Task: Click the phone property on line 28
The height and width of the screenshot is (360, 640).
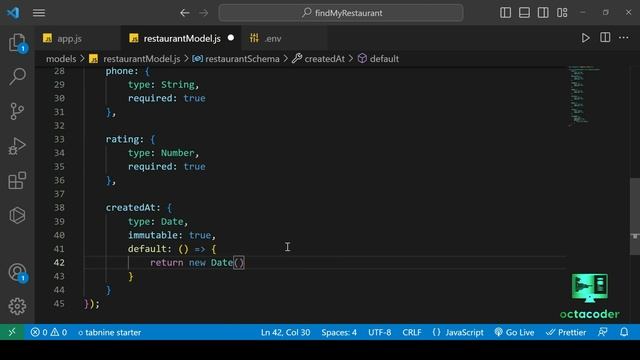Action: 120,71
